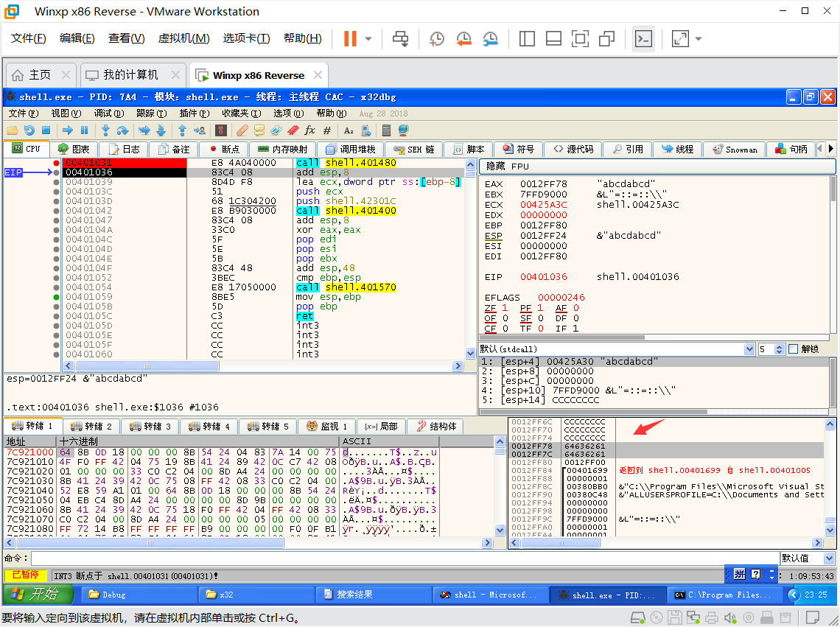Click the Windows XP 开始 start button

click(38, 595)
